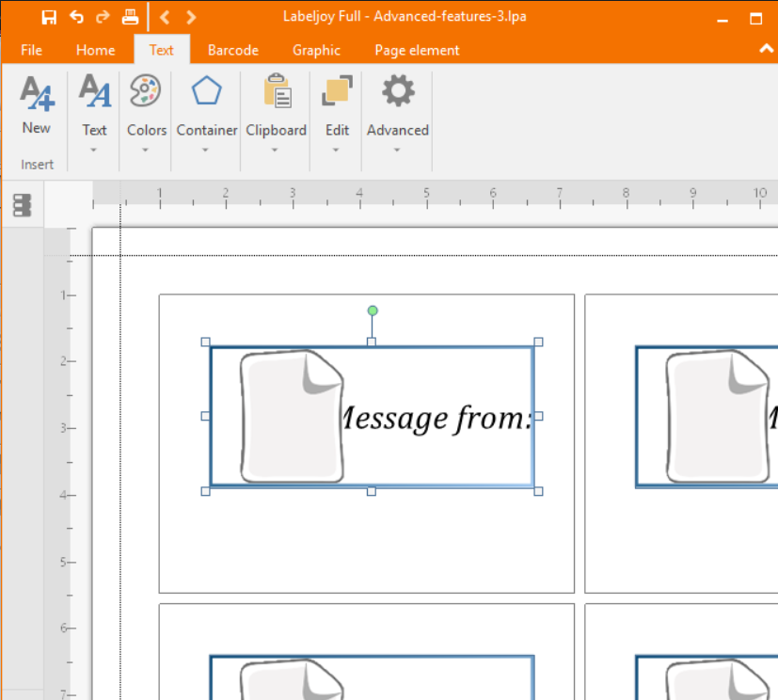This screenshot has width=778, height=700.
Task: Switch to the Page element tab
Action: [x=417, y=50]
